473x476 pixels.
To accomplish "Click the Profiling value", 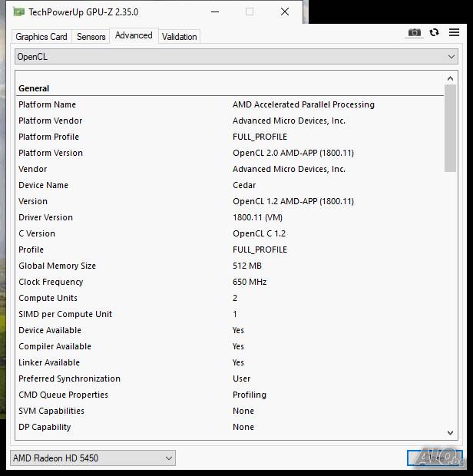I will pyautogui.click(x=250, y=395).
